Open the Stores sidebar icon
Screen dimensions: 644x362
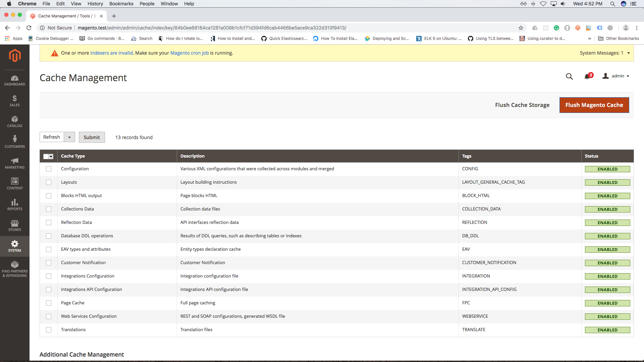click(x=14, y=226)
